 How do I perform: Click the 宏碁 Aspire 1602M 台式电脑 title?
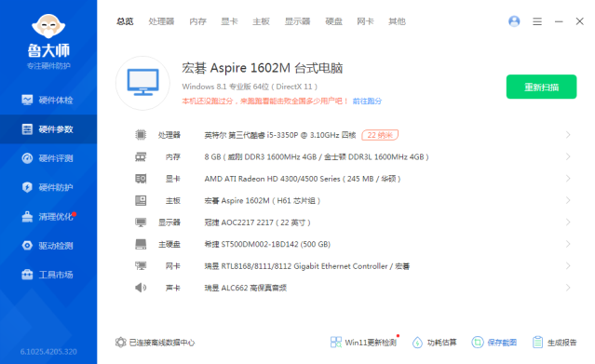pos(263,68)
